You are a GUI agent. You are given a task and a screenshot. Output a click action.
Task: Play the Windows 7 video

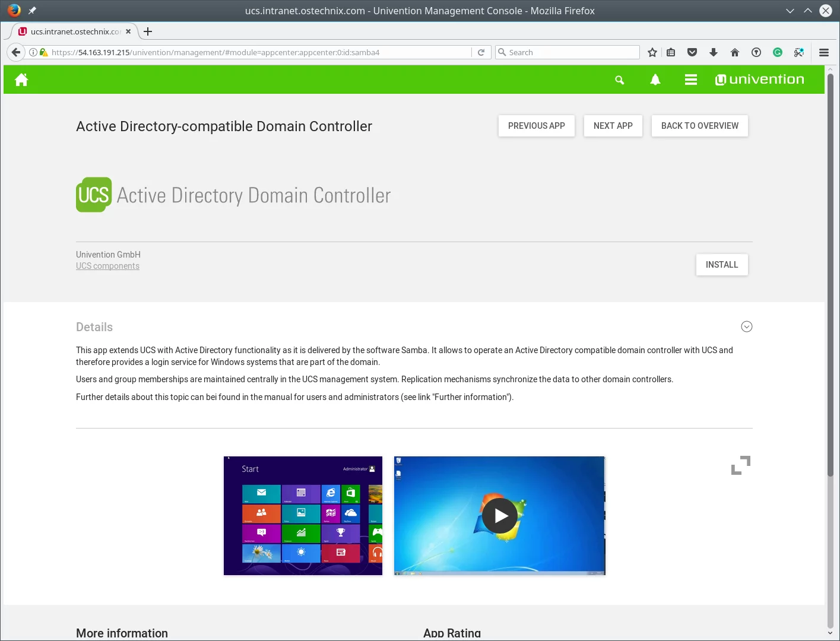click(500, 516)
